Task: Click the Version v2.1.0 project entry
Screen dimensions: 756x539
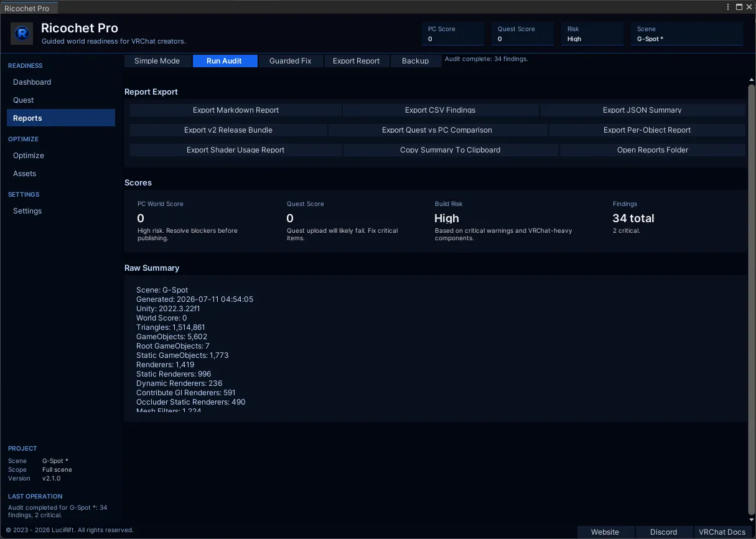Action: (34, 479)
